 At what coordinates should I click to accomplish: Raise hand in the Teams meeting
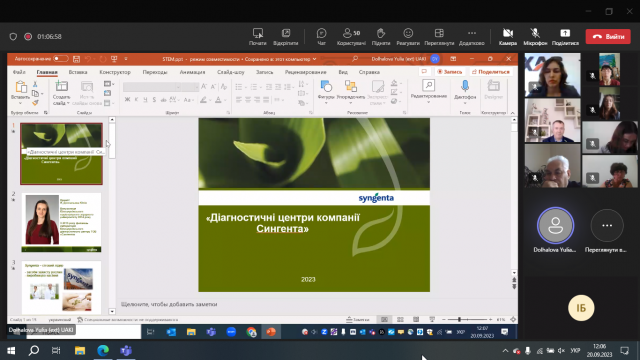coord(381,37)
